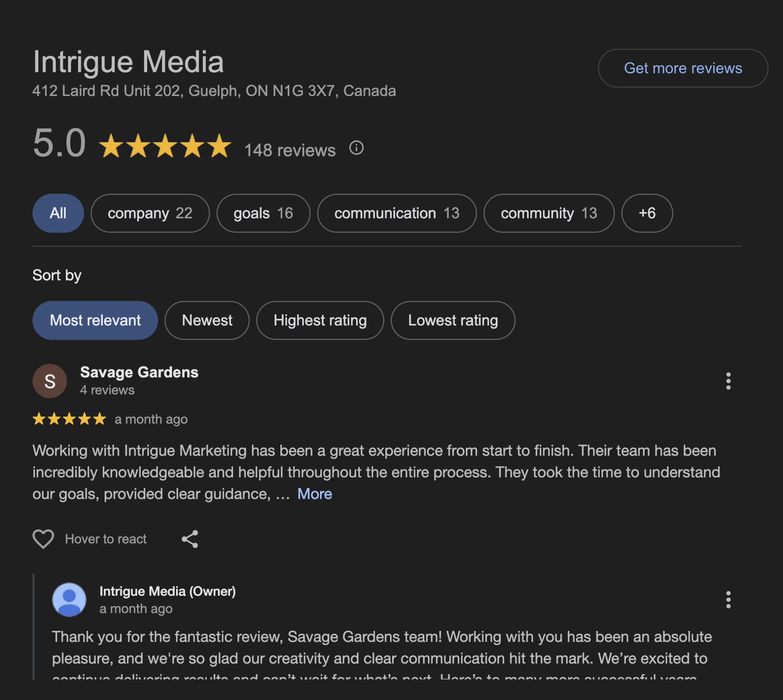Select the All filter chip
Image resolution: width=783 pixels, height=700 pixels.
[58, 213]
